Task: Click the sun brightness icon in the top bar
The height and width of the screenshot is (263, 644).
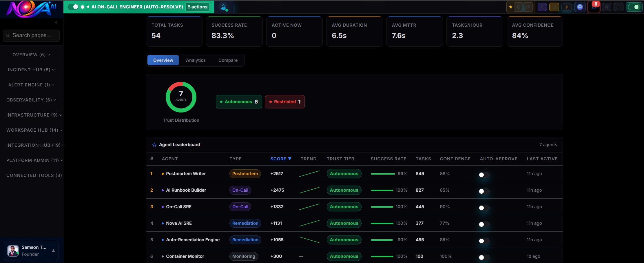Action: 567,7
